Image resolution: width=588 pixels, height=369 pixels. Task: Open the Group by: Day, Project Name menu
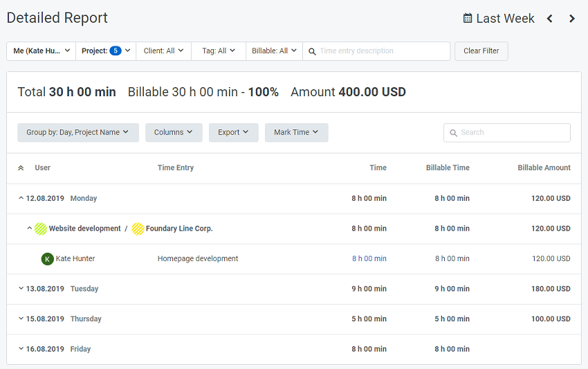[x=78, y=132]
